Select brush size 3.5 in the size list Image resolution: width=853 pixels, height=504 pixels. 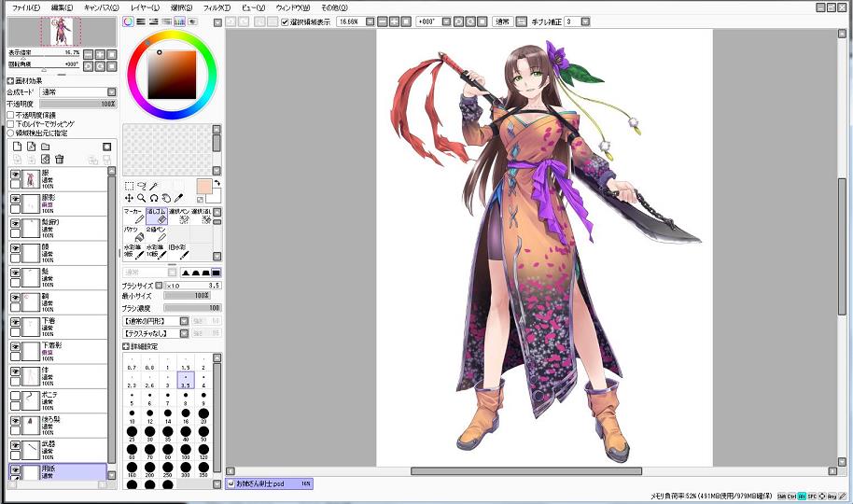187,382
